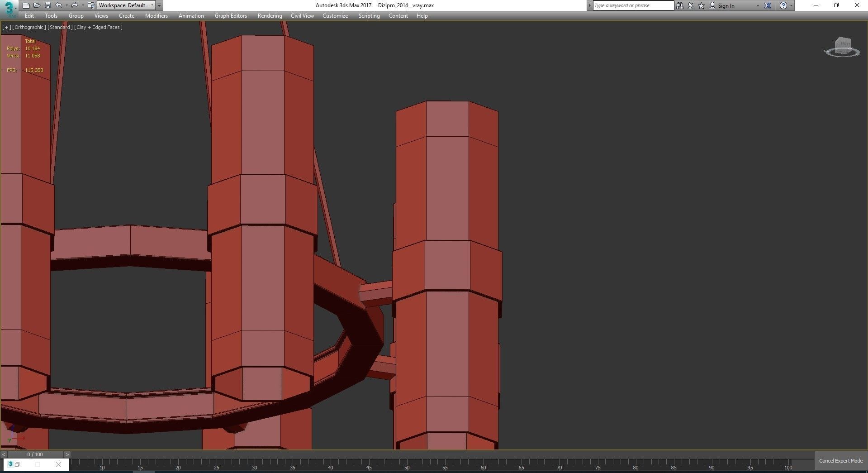Click the Subscription Center satellite icon
The height and width of the screenshot is (473, 868).
pyautogui.click(x=691, y=5)
